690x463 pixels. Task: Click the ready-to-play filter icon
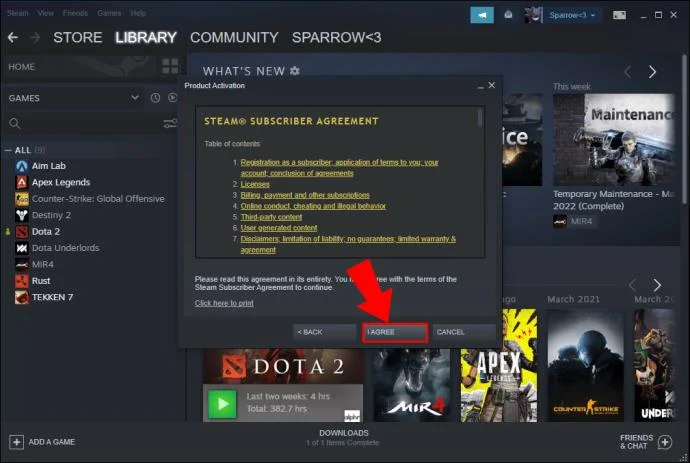coord(172,98)
